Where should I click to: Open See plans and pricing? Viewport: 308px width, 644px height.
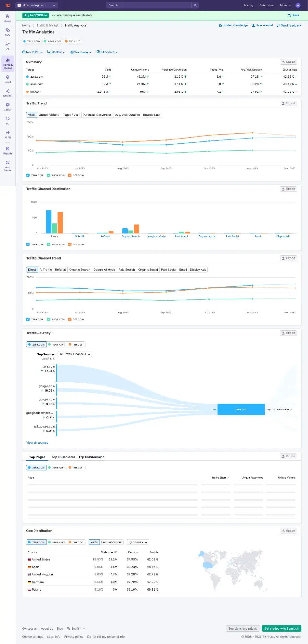243,628
